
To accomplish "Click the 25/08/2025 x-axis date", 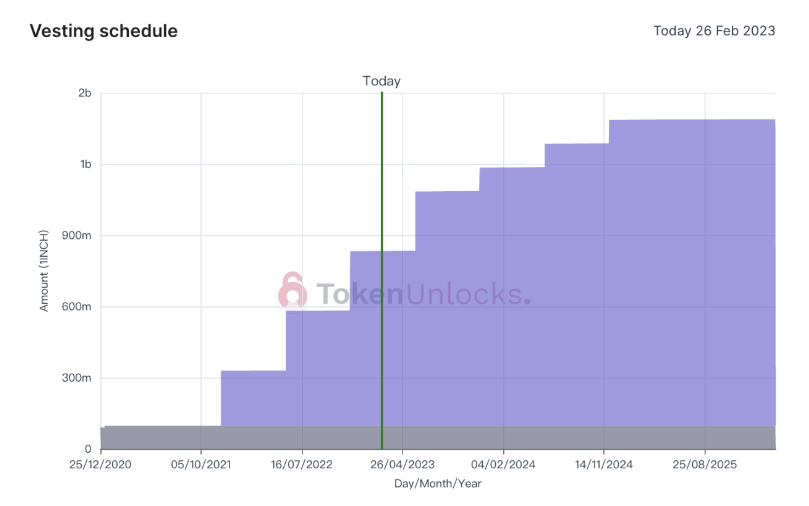I will pyautogui.click(x=705, y=464).
